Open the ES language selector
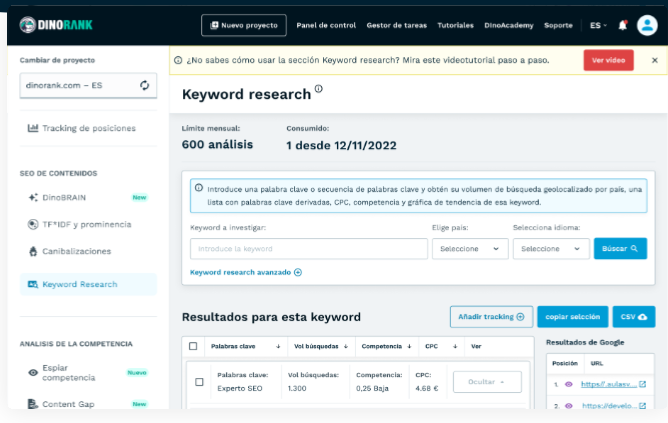Image resolution: width=668 pixels, height=423 pixels. [598, 25]
